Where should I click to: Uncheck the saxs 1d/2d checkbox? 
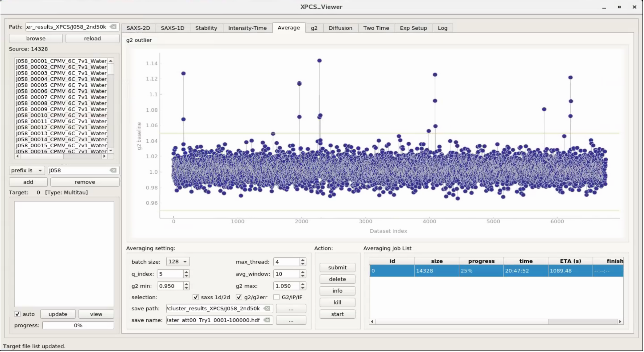(x=196, y=298)
